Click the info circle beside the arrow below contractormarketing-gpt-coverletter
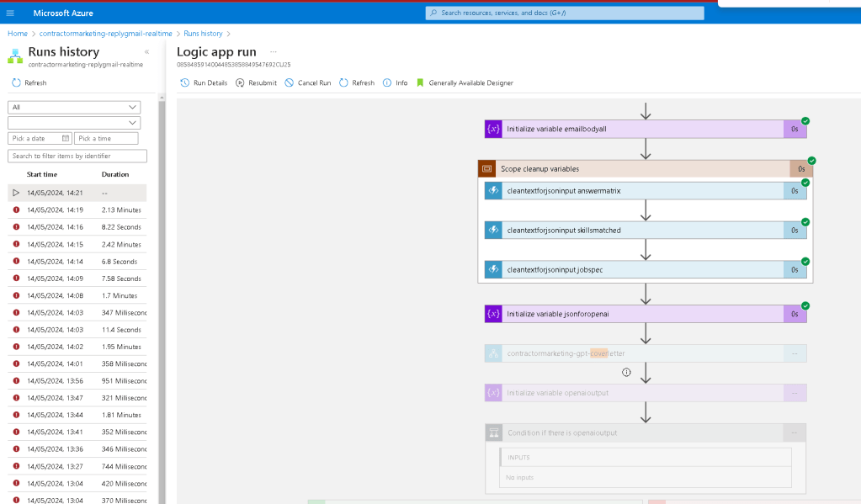The image size is (861, 504). pyautogui.click(x=626, y=372)
